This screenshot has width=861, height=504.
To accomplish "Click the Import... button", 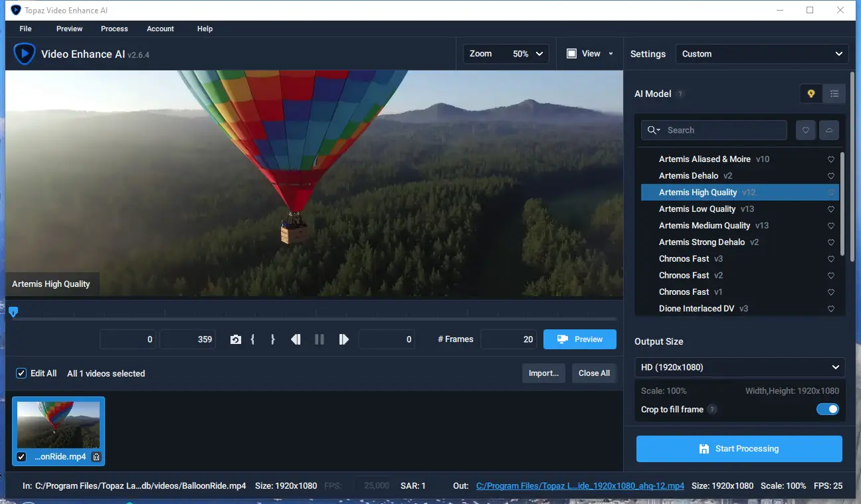I will [x=543, y=373].
